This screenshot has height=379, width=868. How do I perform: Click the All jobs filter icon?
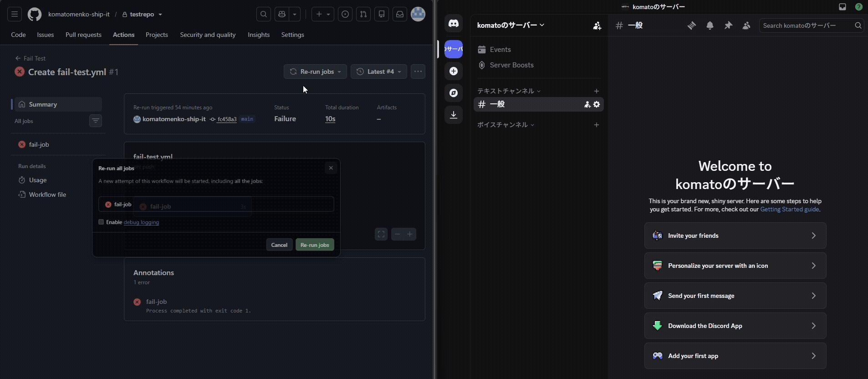[x=96, y=121]
